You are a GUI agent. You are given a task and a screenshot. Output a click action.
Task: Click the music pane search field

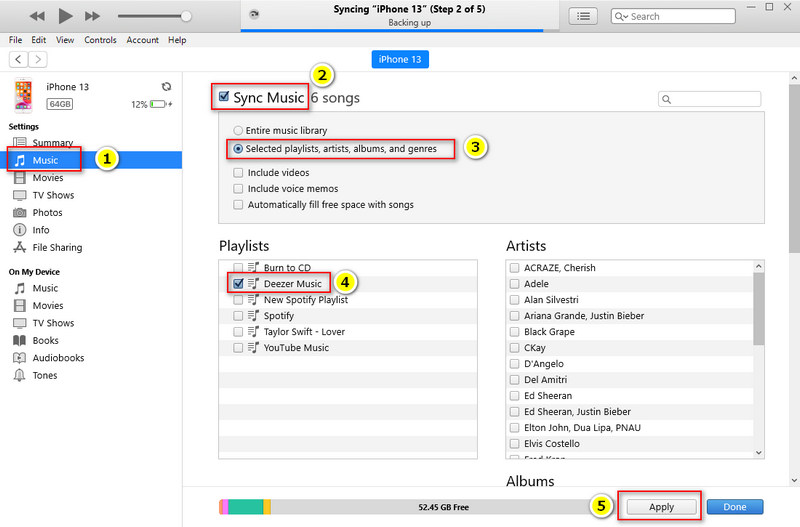click(x=710, y=99)
